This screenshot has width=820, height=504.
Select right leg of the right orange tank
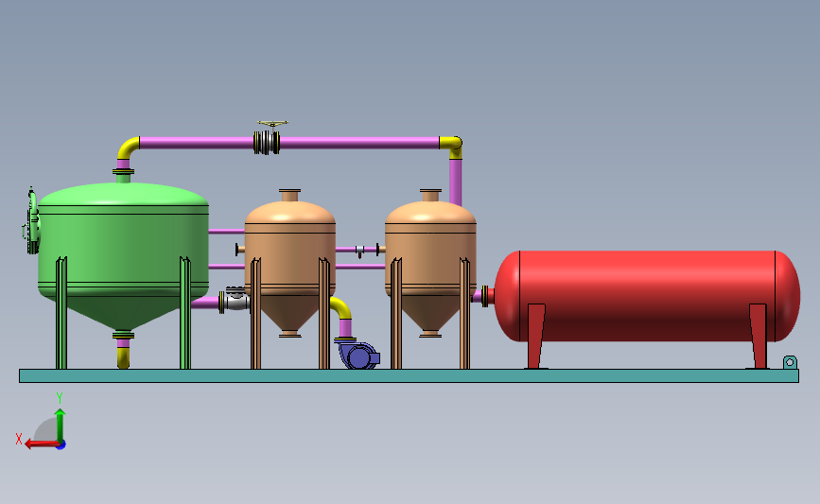(465, 313)
